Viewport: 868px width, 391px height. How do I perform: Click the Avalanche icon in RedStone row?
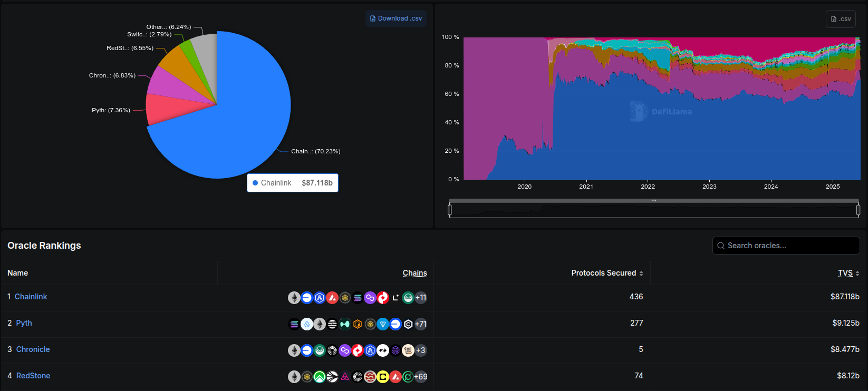[396, 377]
